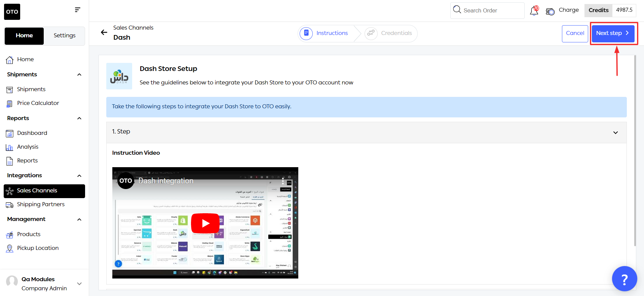Collapse the Integrations section
Viewport: 644px width, 296px height.
point(79,176)
